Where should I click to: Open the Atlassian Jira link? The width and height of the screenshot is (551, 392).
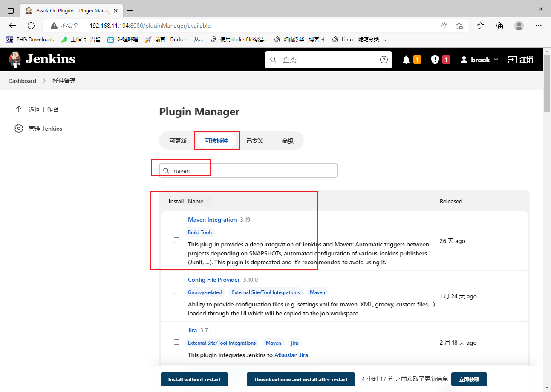pyautogui.click(x=292, y=355)
